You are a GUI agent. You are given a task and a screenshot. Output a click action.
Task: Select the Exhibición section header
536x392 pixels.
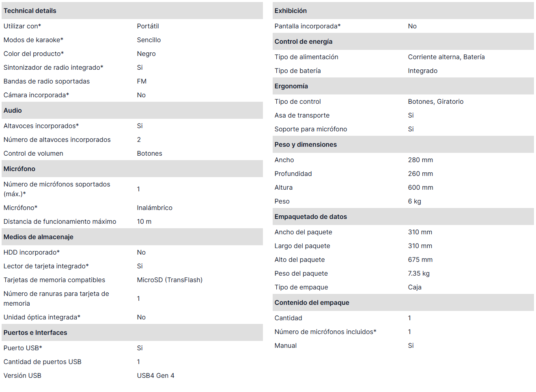291,11
